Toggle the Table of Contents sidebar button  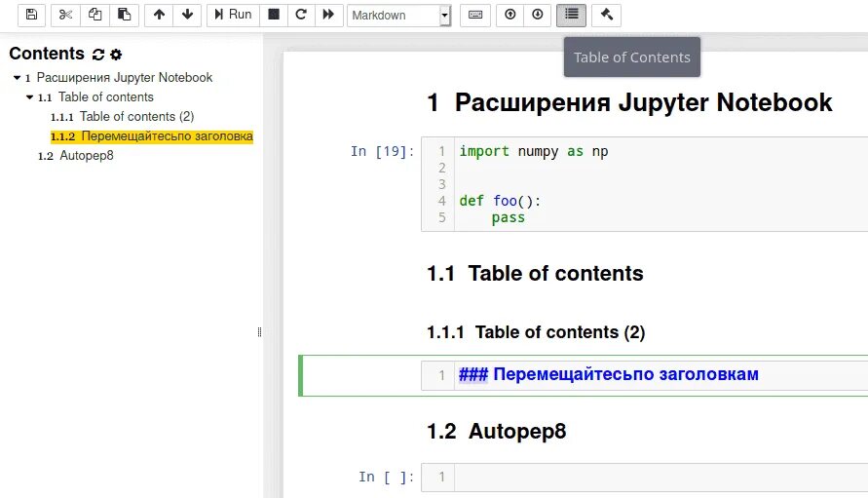click(571, 15)
